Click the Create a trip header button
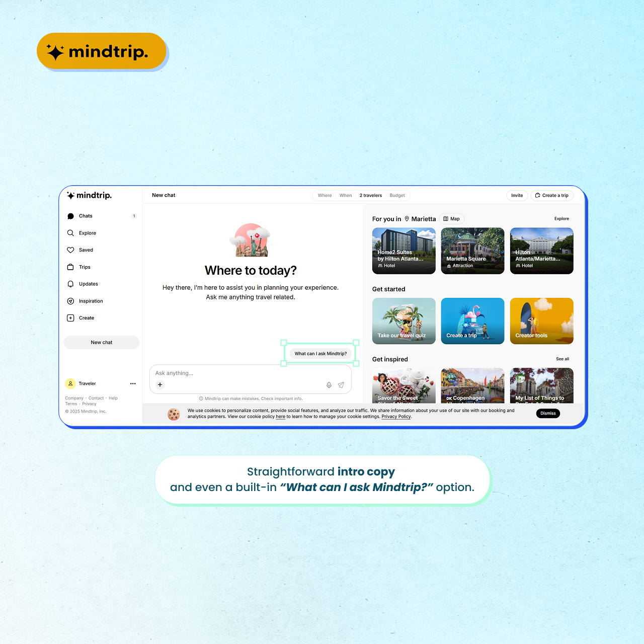 [552, 196]
